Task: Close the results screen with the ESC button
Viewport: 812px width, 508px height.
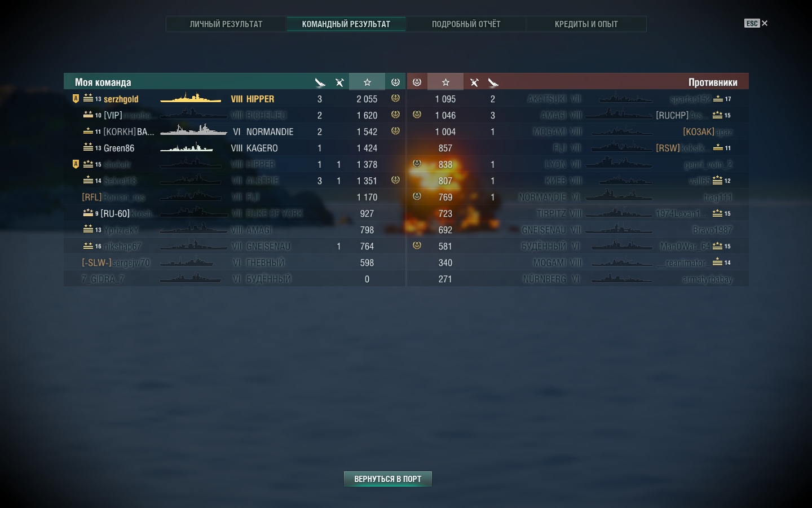Action: tap(756, 23)
